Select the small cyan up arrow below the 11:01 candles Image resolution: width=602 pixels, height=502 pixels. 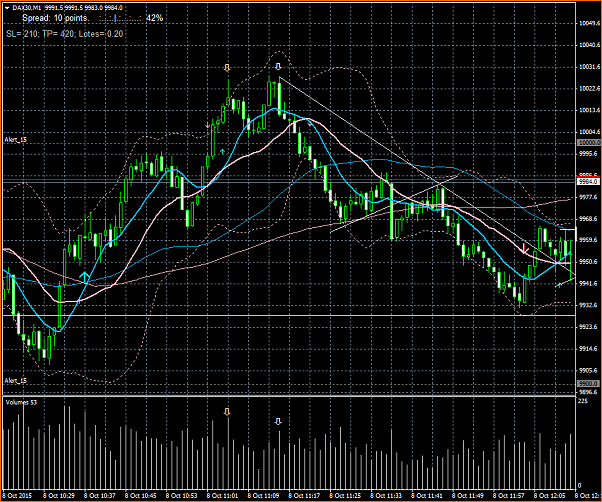coord(222,152)
